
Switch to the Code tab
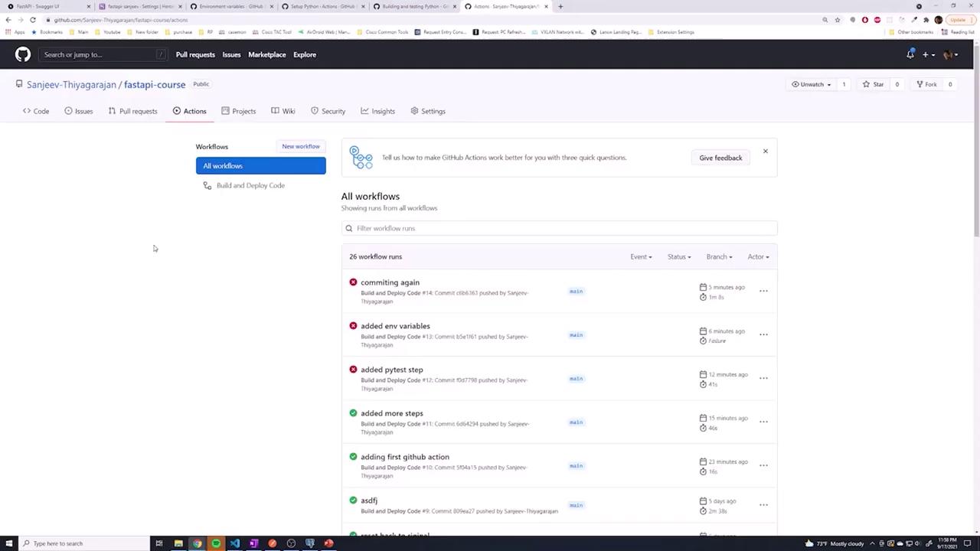point(36,111)
